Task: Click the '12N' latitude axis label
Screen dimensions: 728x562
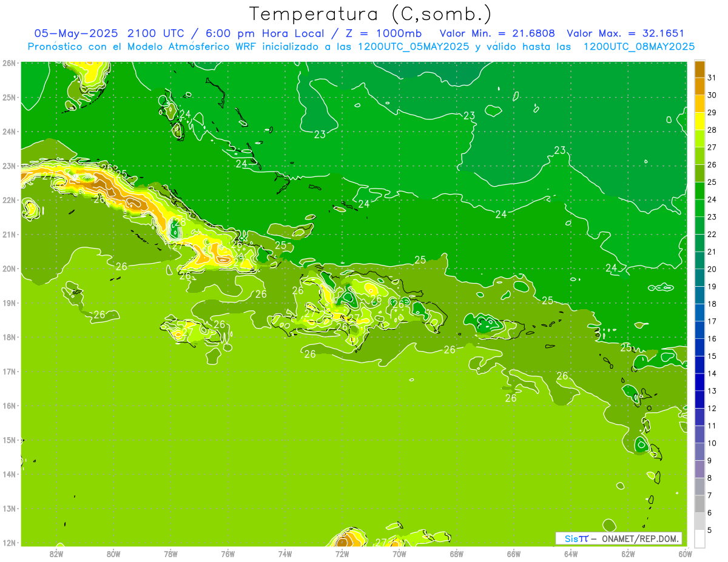Action: pyautogui.click(x=9, y=543)
